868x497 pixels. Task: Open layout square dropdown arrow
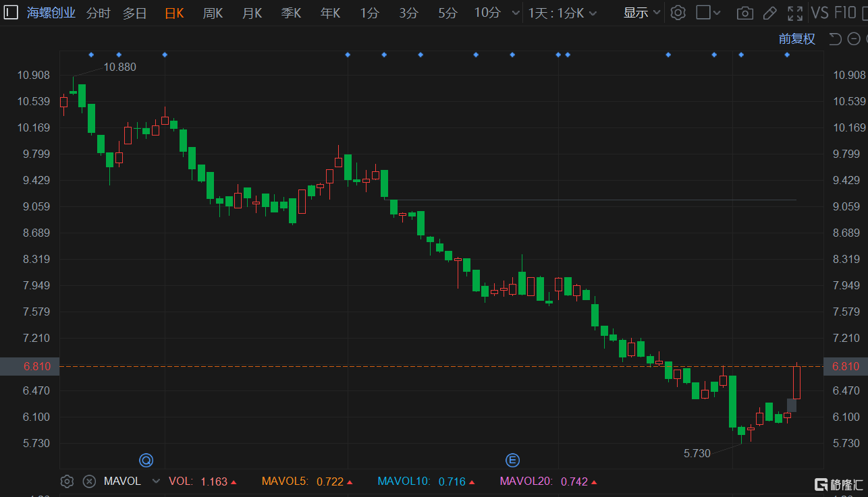(717, 13)
